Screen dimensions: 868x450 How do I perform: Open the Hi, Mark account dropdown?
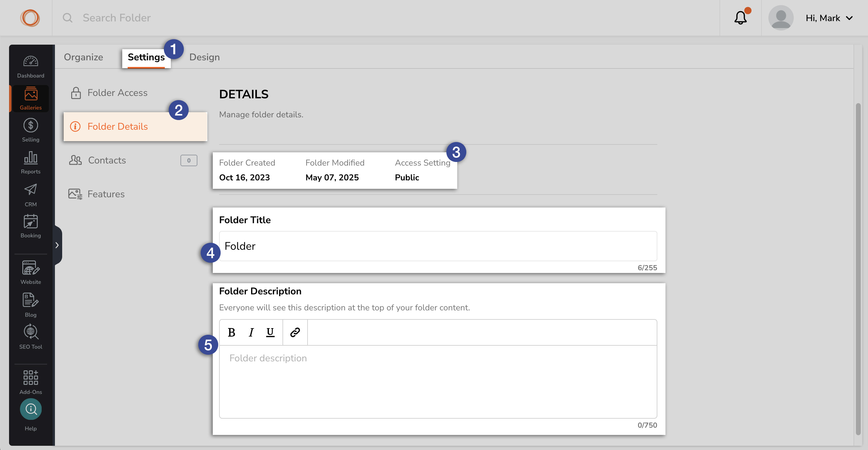829,18
